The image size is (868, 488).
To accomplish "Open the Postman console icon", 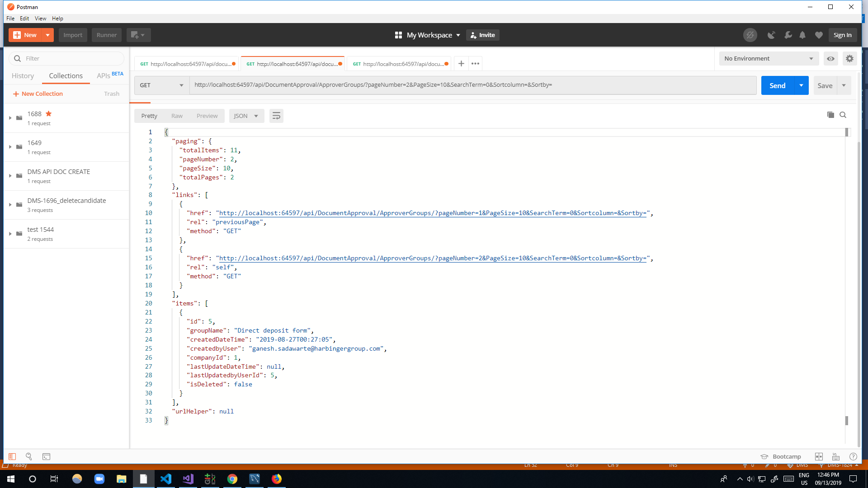I will click(46, 457).
